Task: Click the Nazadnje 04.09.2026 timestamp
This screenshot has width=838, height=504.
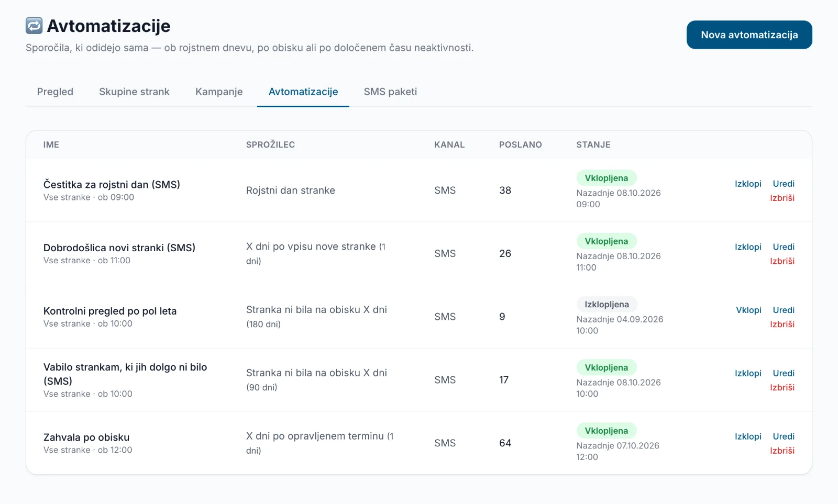Action: (x=620, y=325)
